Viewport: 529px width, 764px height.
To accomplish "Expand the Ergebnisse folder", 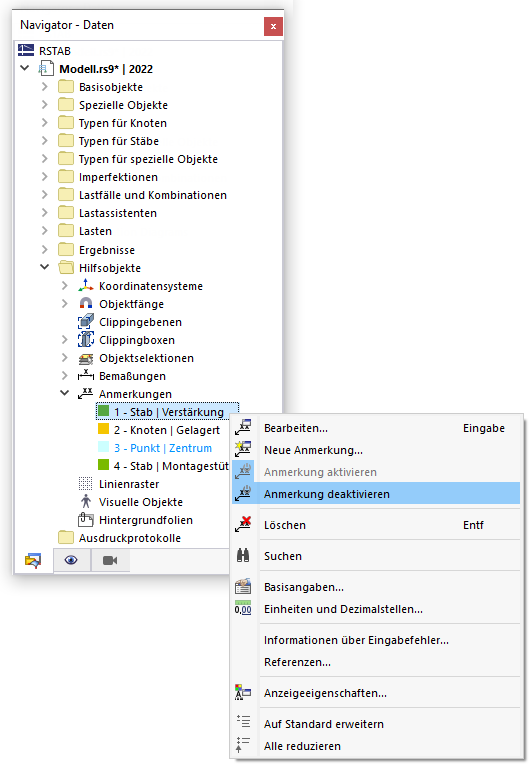I will click(x=45, y=249).
